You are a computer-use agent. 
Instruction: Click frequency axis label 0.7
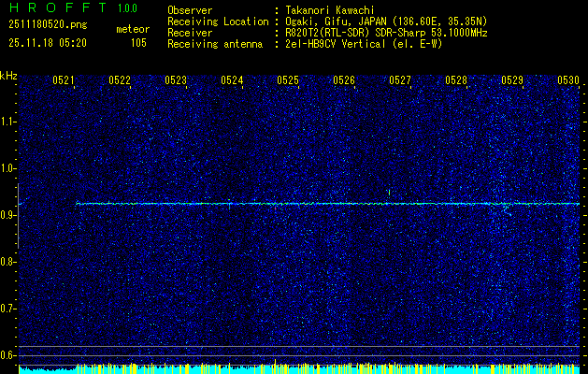pos(7,309)
